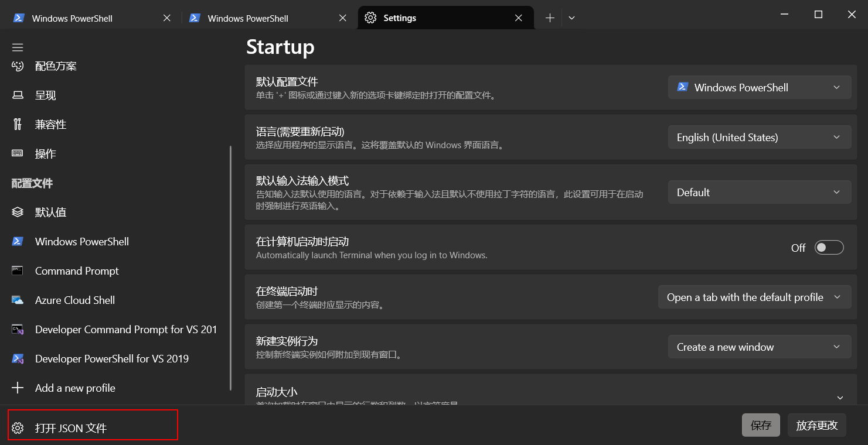Open the language English (United States) dropdown
Viewport: 868px width, 445px height.
(760, 137)
